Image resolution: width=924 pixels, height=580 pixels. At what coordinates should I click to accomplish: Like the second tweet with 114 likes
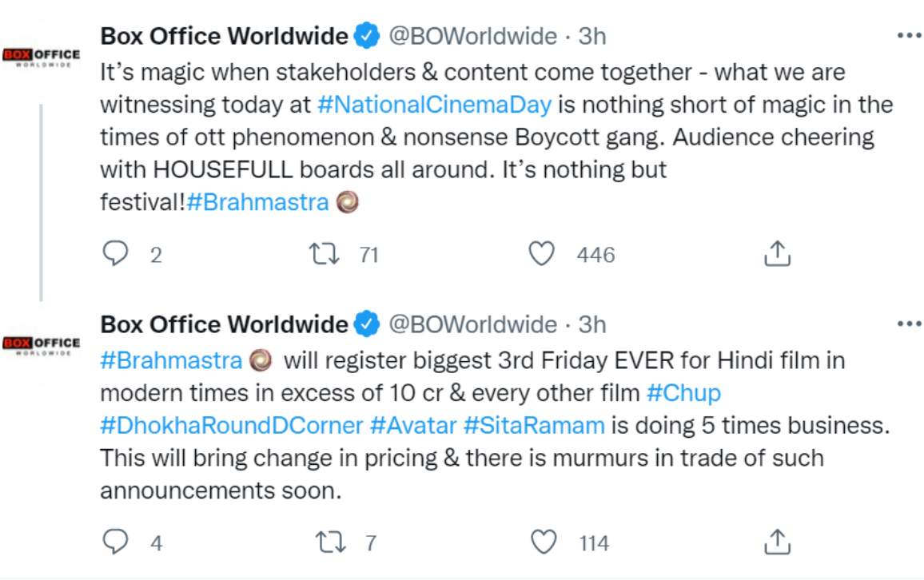point(544,542)
